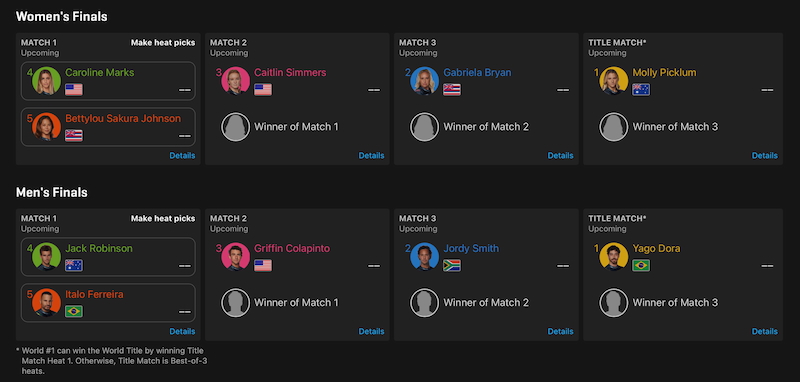Make heat picks for Men's Match 1
Viewport: 800px width, 382px height.
(163, 219)
